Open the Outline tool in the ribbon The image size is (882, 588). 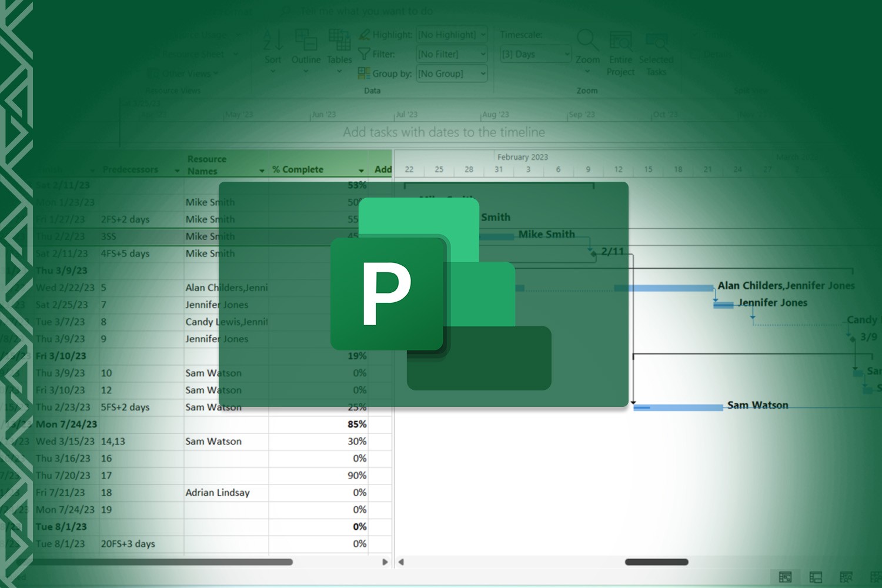tap(306, 49)
